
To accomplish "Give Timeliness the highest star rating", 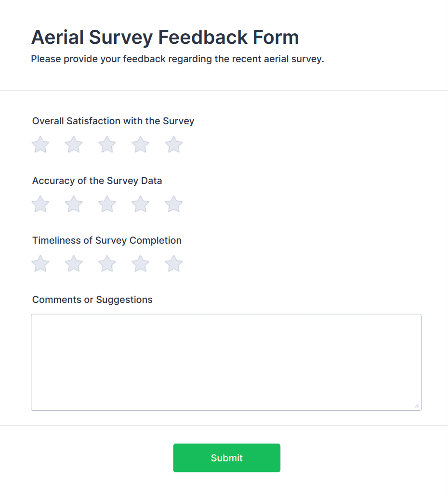I will pyautogui.click(x=173, y=263).
